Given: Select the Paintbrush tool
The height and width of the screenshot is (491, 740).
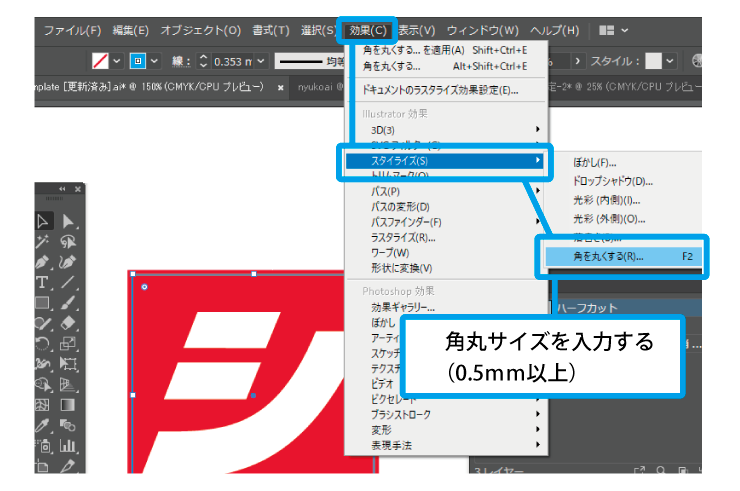Looking at the screenshot, I should coord(68,303).
